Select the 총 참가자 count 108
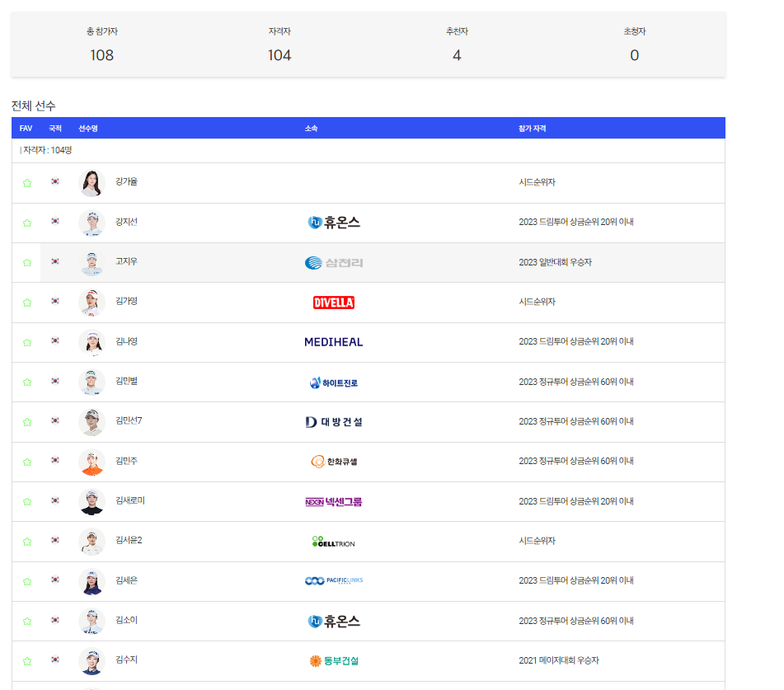Viewport: 784px width, 690px height. (102, 55)
